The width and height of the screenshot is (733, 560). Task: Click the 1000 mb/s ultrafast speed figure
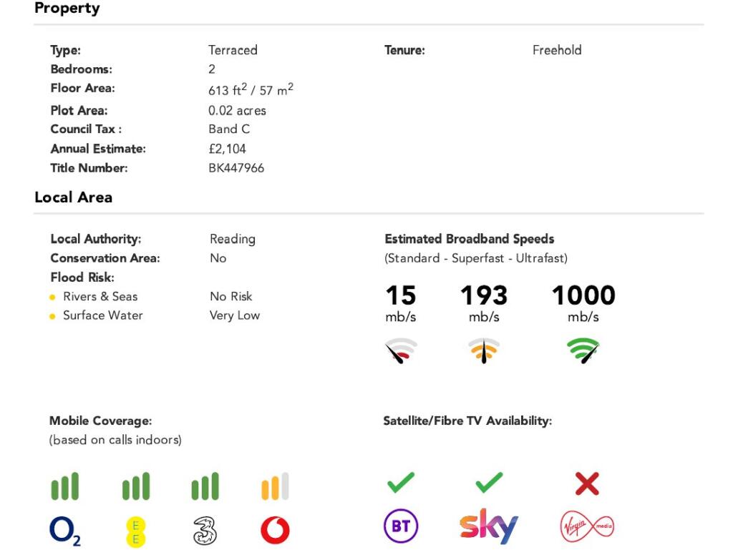click(583, 296)
